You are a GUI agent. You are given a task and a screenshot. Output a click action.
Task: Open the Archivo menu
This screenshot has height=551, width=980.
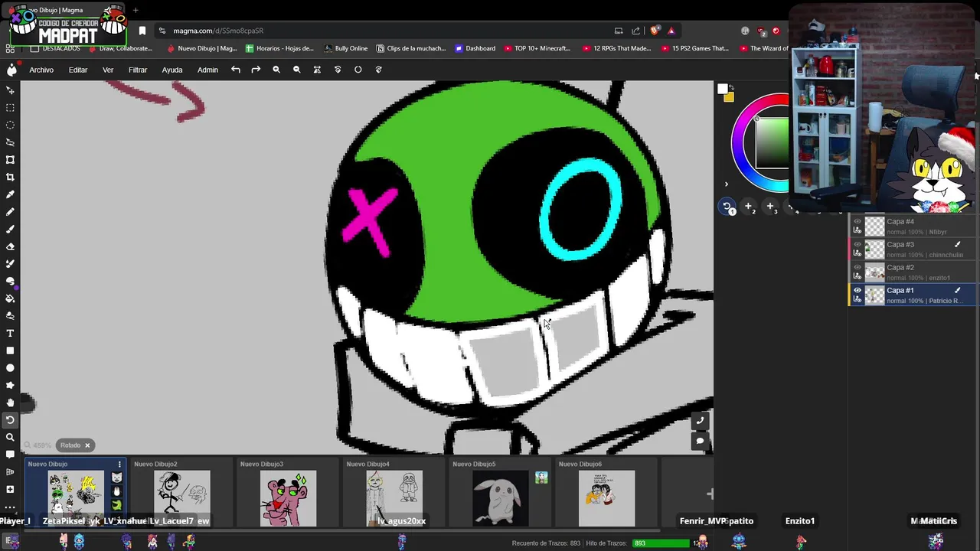[41, 70]
